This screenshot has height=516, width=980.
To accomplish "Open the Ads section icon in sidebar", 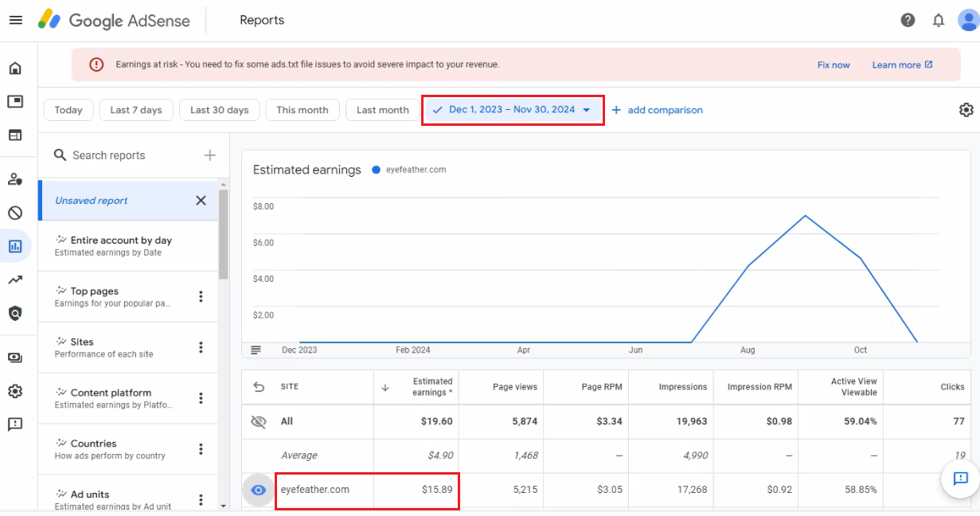I will pyautogui.click(x=15, y=101).
